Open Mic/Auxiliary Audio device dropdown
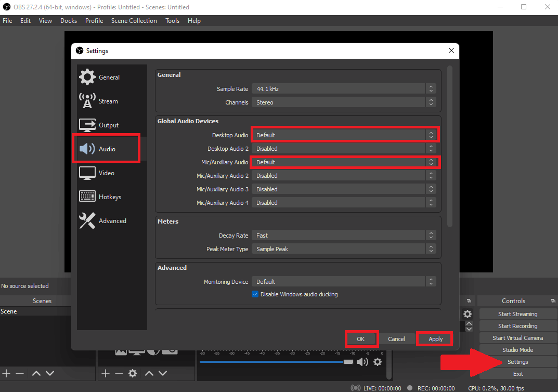Viewport: 558px width, 392px height. [x=344, y=162]
